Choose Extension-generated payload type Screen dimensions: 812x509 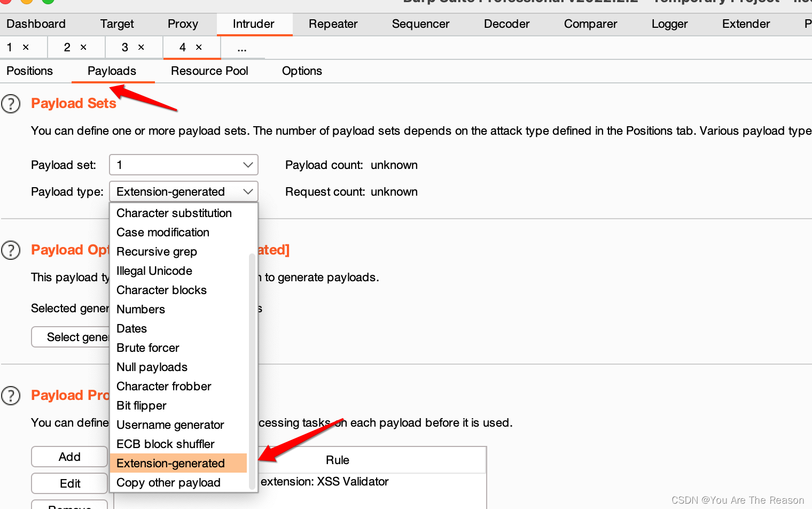point(179,463)
